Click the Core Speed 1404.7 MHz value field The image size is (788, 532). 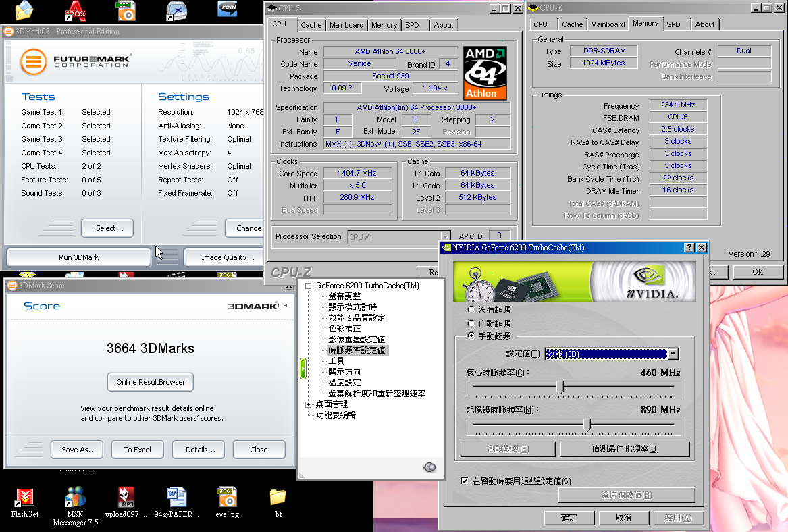point(357,173)
